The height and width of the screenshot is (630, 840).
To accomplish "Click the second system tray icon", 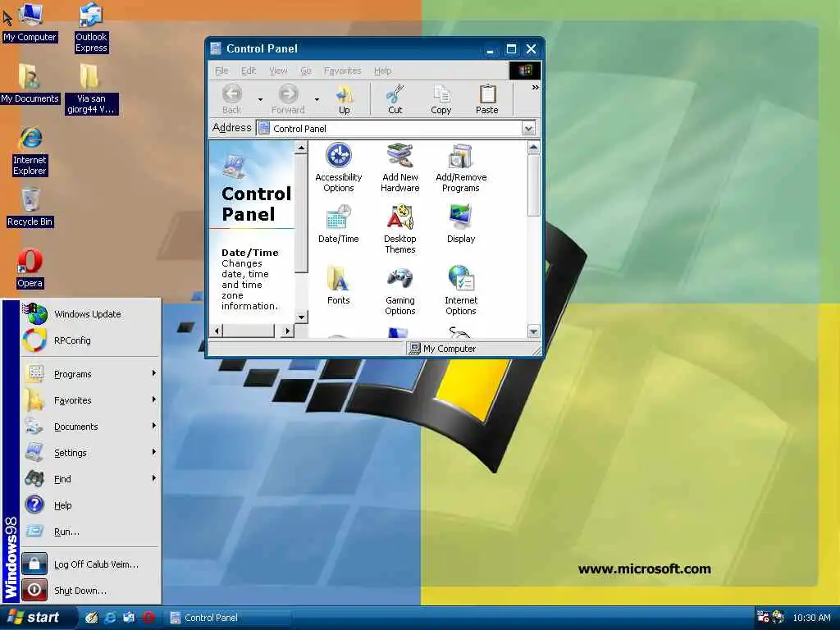I will (x=778, y=617).
